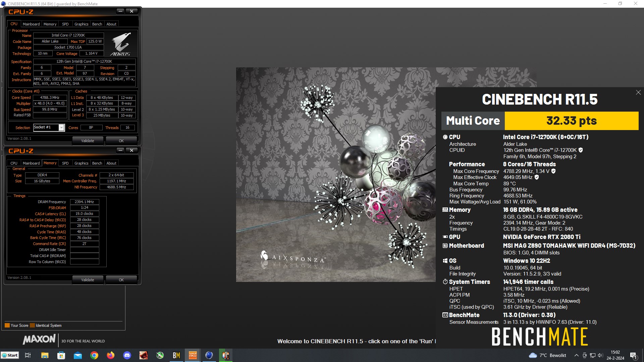Open the Meet Now tray icon
Screen dimensions: 644x362
click(x=585, y=355)
